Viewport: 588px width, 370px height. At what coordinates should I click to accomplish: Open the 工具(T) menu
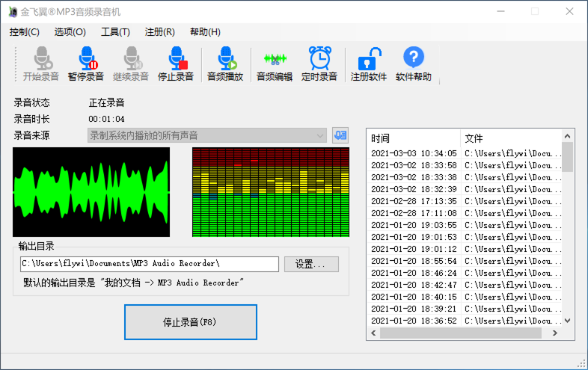pyautogui.click(x=115, y=32)
